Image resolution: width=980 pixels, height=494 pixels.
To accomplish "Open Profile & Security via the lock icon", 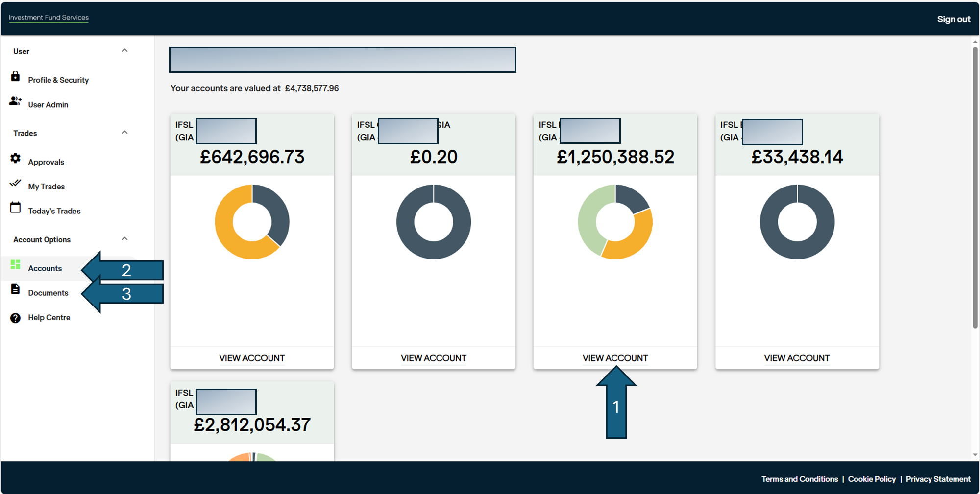I will (x=16, y=76).
